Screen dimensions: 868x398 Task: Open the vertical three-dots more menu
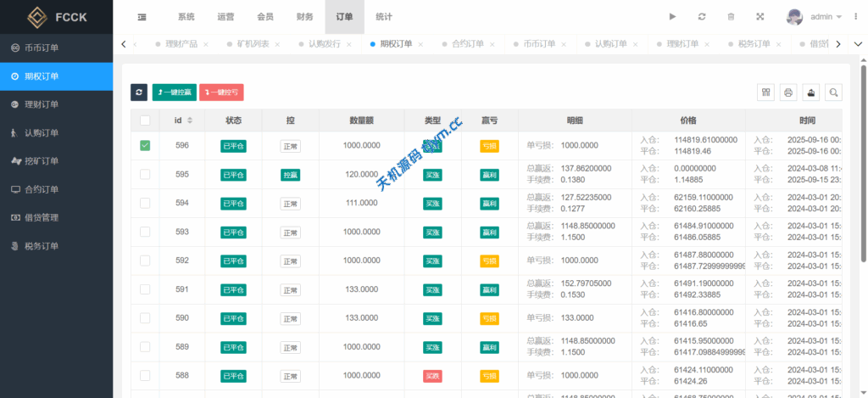(856, 17)
